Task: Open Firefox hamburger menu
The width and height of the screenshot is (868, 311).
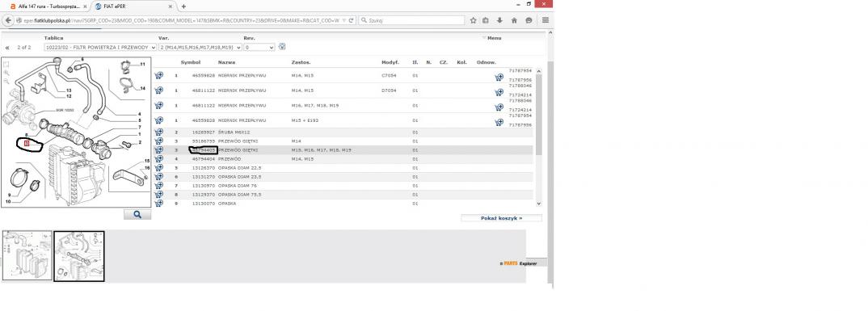Action: point(546,20)
